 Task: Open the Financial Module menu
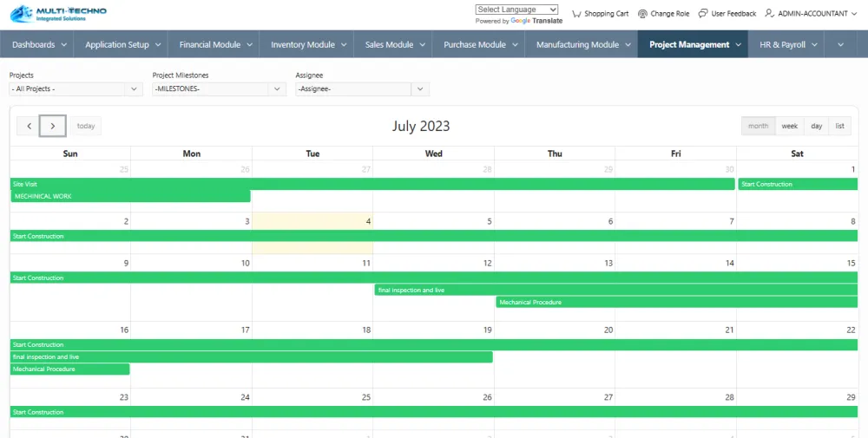click(215, 44)
